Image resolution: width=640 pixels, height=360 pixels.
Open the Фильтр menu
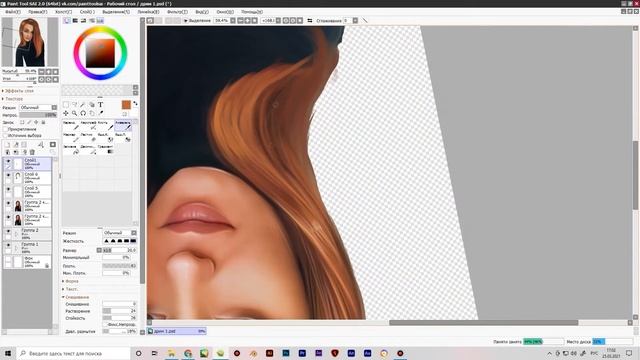177,12
